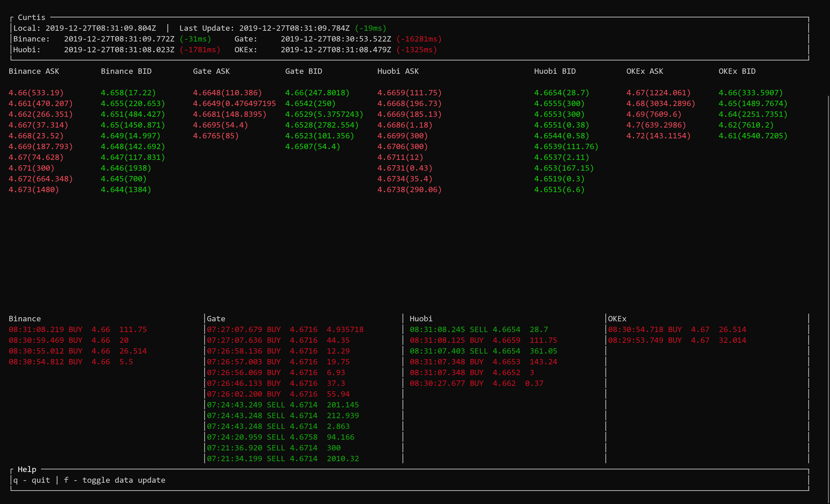Click the 'f - toggle data update' hint
The width and height of the screenshot is (830, 504).
(x=115, y=480)
